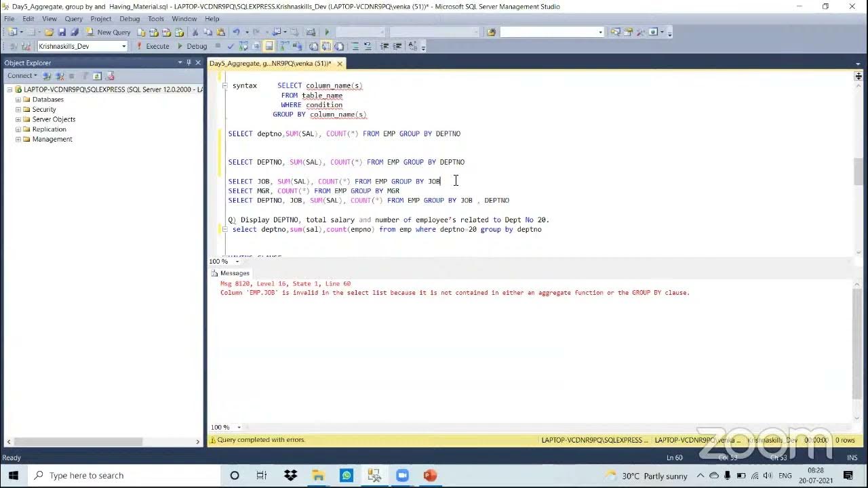Click Uncomment selected lines icon
The height and width of the screenshot is (488, 868).
pyautogui.click(x=367, y=46)
